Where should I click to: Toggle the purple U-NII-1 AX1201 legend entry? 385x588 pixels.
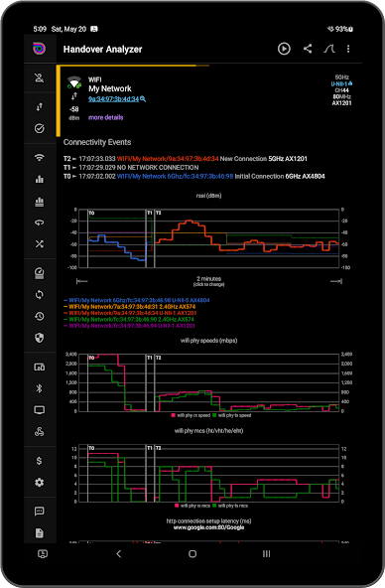tap(130, 326)
